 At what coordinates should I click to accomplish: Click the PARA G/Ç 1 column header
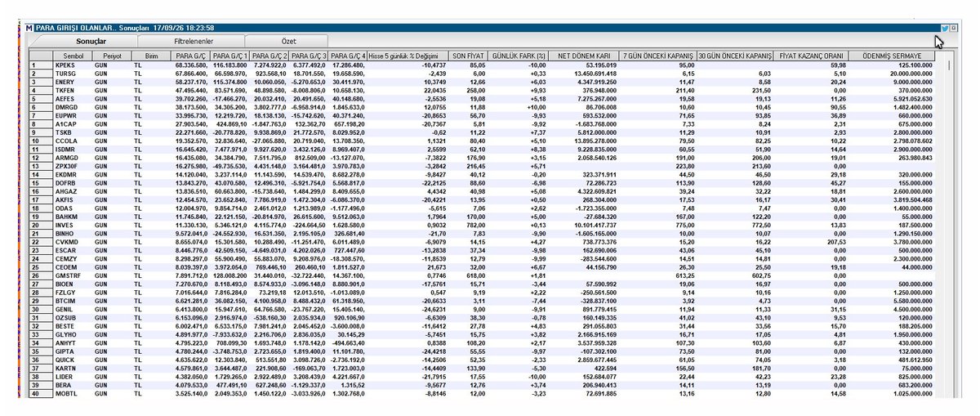click(x=230, y=56)
